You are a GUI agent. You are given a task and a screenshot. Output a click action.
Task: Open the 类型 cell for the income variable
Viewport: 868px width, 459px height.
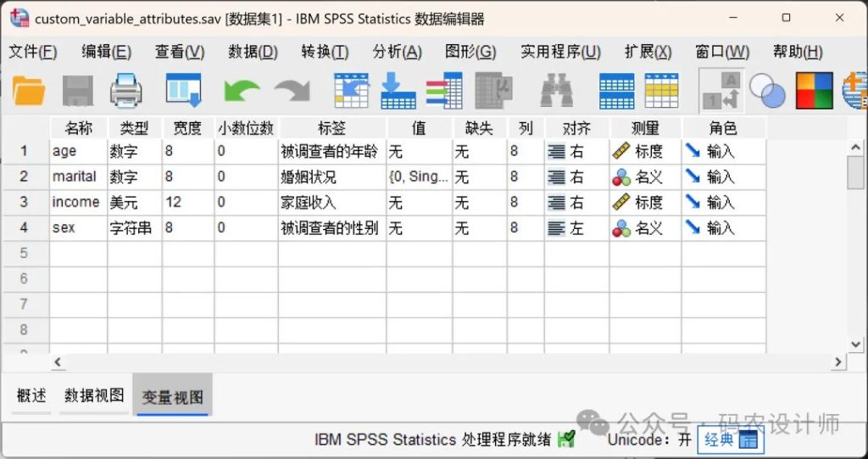pyautogui.click(x=134, y=203)
